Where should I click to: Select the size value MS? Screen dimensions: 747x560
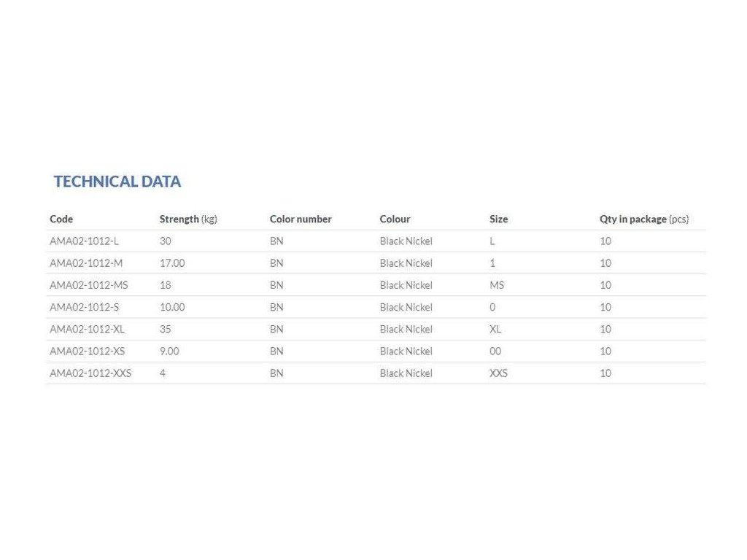tap(497, 285)
